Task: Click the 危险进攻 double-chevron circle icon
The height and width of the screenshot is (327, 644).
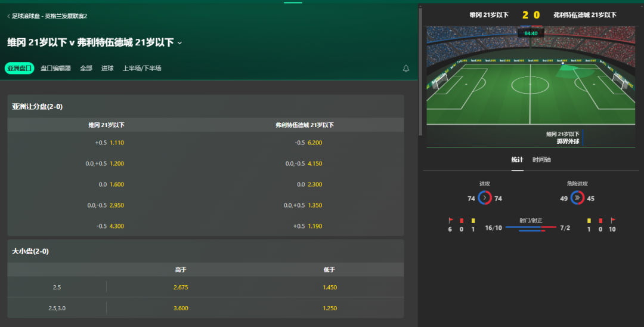Action: pos(577,198)
